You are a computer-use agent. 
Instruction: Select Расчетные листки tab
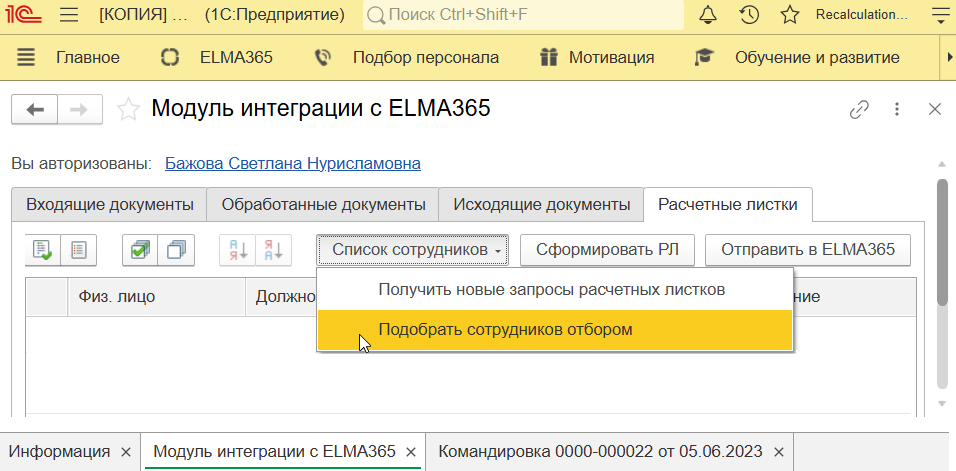pyautogui.click(x=728, y=205)
